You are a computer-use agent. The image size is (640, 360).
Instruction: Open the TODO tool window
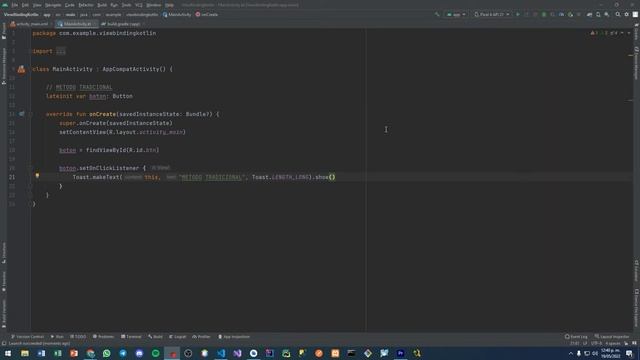coord(78,337)
